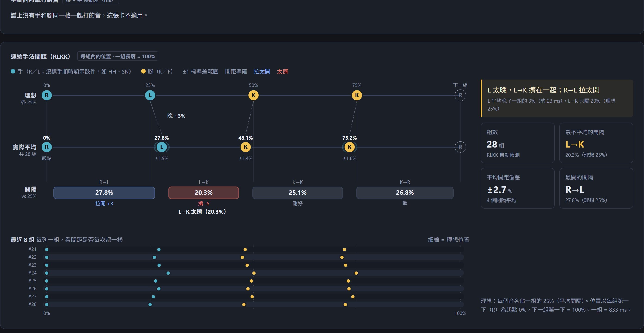644x333 pixels.
Task: Select the actual K node at 48.1%
Action: tap(246, 147)
